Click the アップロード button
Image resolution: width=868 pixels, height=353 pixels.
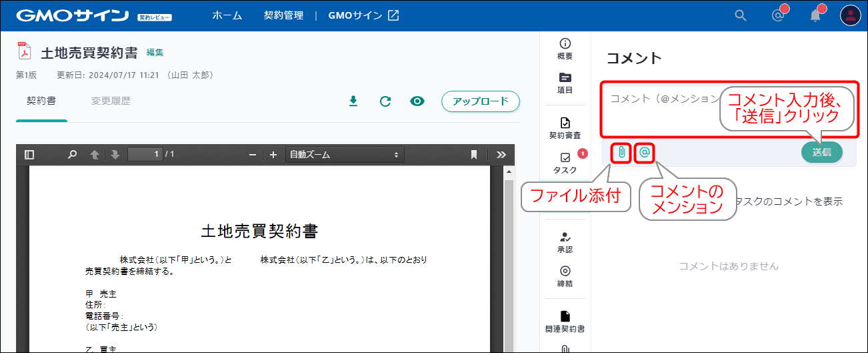[x=480, y=101]
